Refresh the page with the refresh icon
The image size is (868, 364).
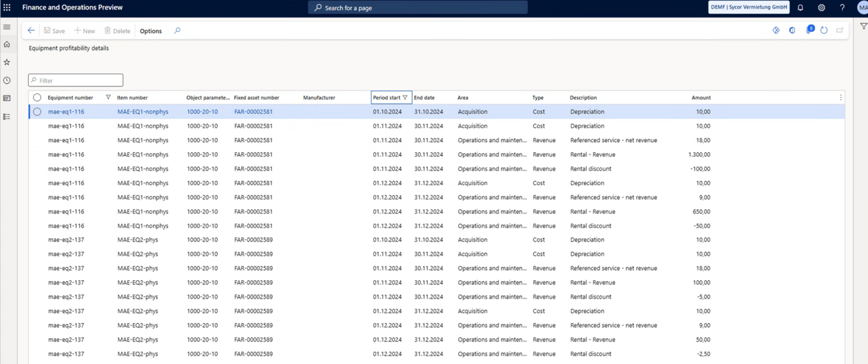[x=824, y=30]
